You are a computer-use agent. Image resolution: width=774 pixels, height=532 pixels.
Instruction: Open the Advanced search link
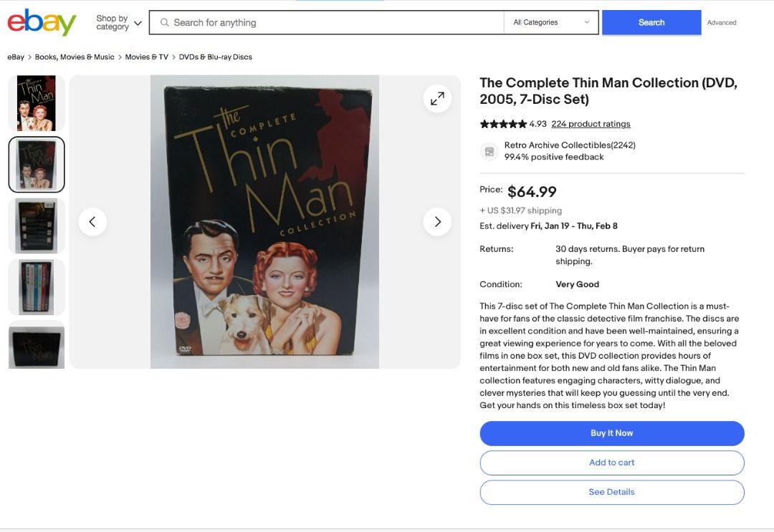coord(721,22)
